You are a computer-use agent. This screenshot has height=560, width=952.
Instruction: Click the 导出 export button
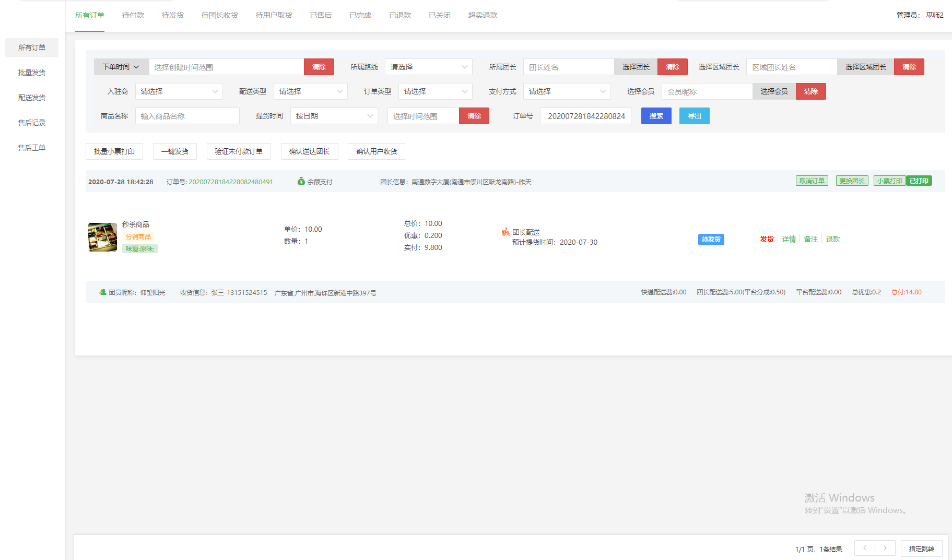click(x=694, y=116)
